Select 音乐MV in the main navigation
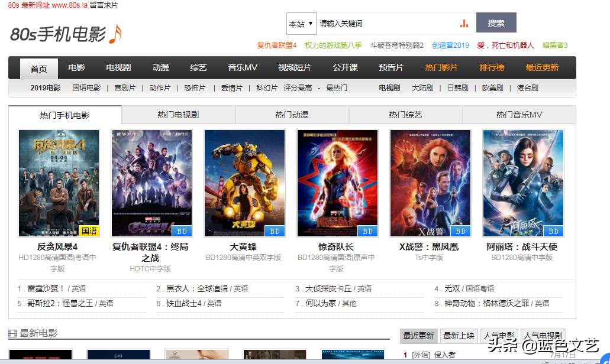610x364 pixels. pos(243,67)
